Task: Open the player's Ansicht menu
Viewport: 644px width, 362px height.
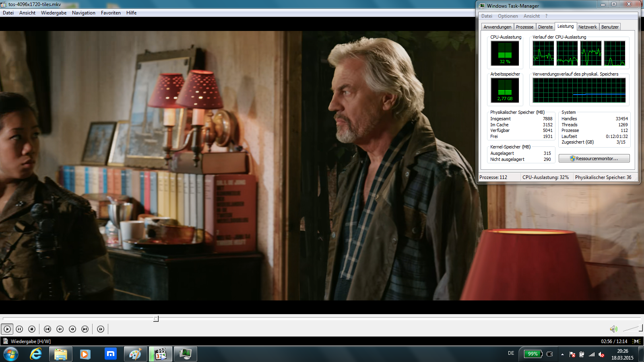Action: coord(27,13)
